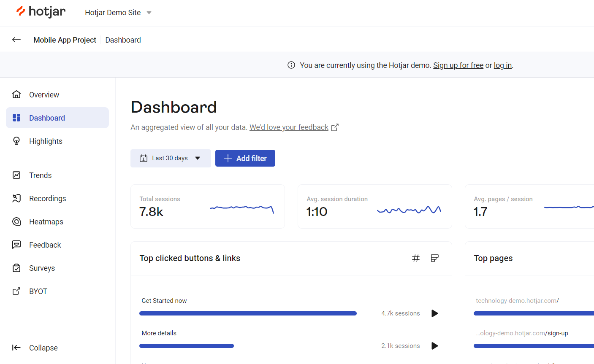Image resolution: width=594 pixels, height=364 pixels.
Task: Click the Hotjar logo
Action: [x=41, y=12]
